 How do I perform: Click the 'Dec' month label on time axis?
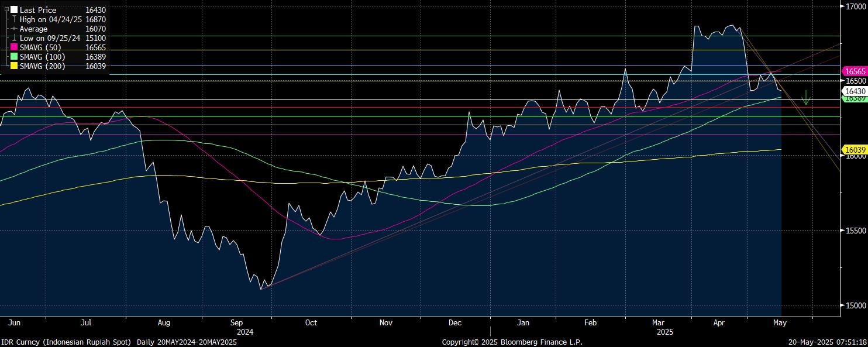[455, 322]
